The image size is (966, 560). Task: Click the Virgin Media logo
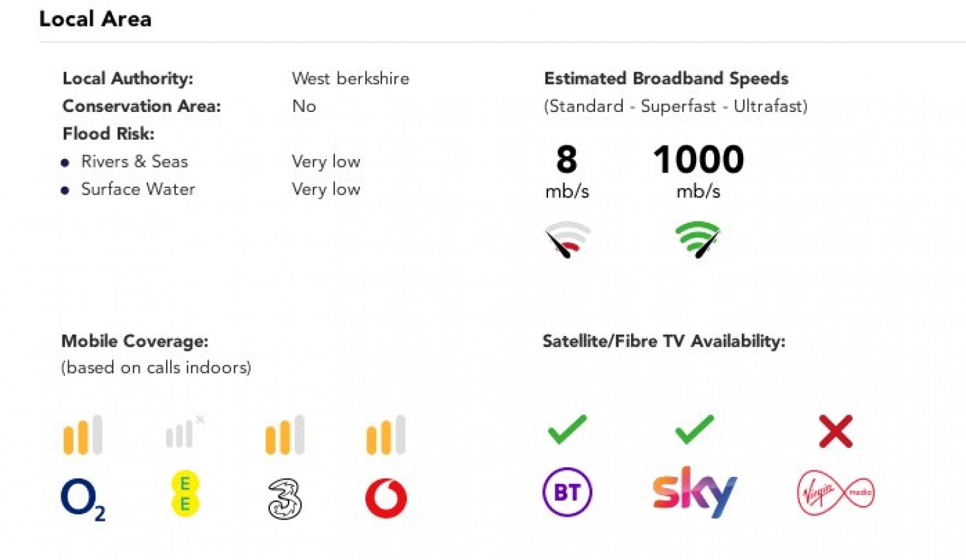click(835, 493)
